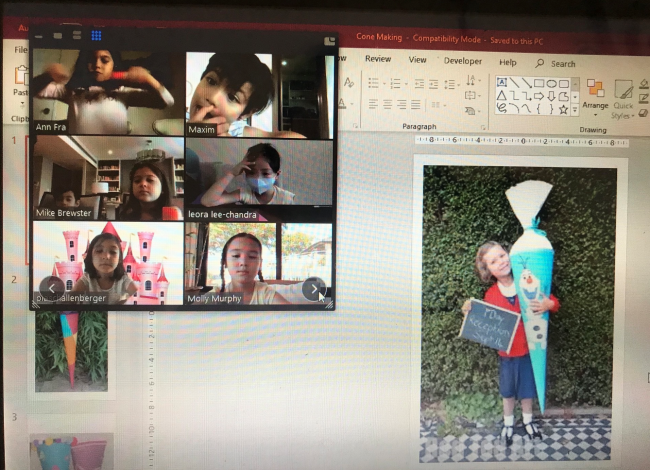The width and height of the screenshot is (650, 470).
Task: Apply bullet list formatting
Action: click(x=374, y=83)
